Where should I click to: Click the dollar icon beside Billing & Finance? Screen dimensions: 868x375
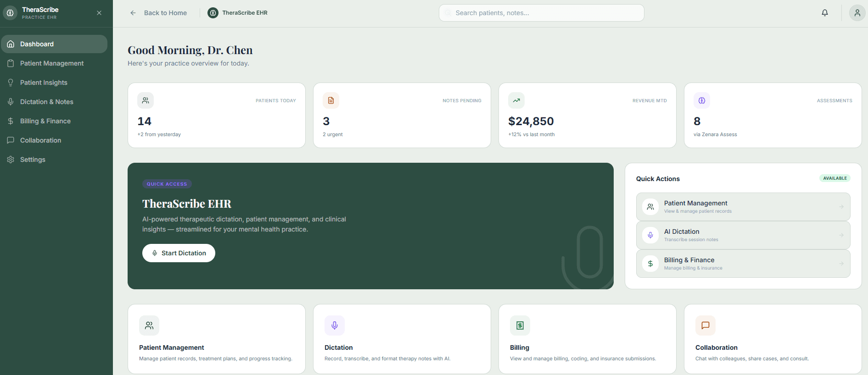(11, 121)
